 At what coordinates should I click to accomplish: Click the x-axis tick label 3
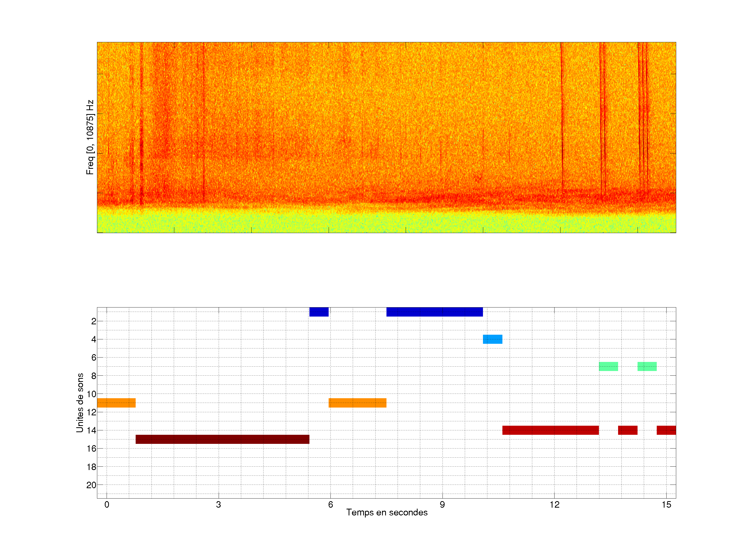pyautogui.click(x=218, y=505)
